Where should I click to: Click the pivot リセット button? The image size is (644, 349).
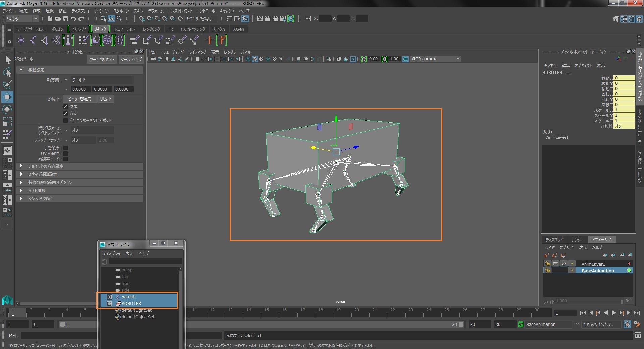[105, 99]
